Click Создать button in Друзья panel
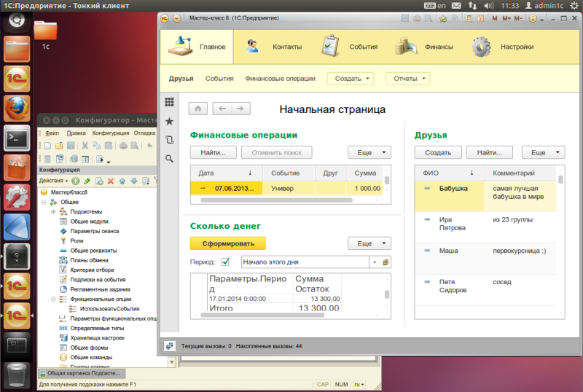Image resolution: width=583 pixels, height=392 pixels. (x=438, y=152)
